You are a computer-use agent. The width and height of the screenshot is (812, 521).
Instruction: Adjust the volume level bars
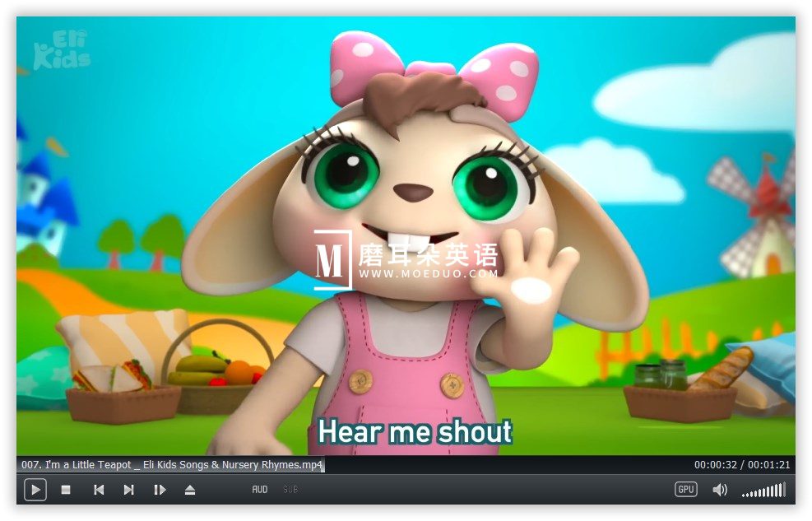tap(763, 490)
